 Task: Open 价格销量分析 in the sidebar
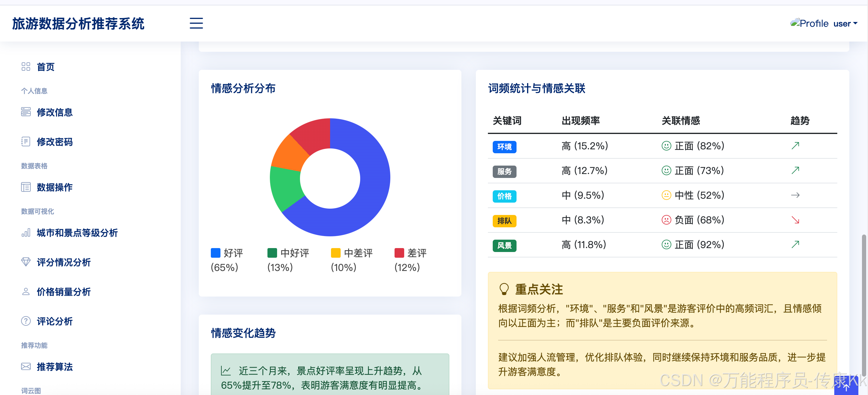click(x=64, y=292)
